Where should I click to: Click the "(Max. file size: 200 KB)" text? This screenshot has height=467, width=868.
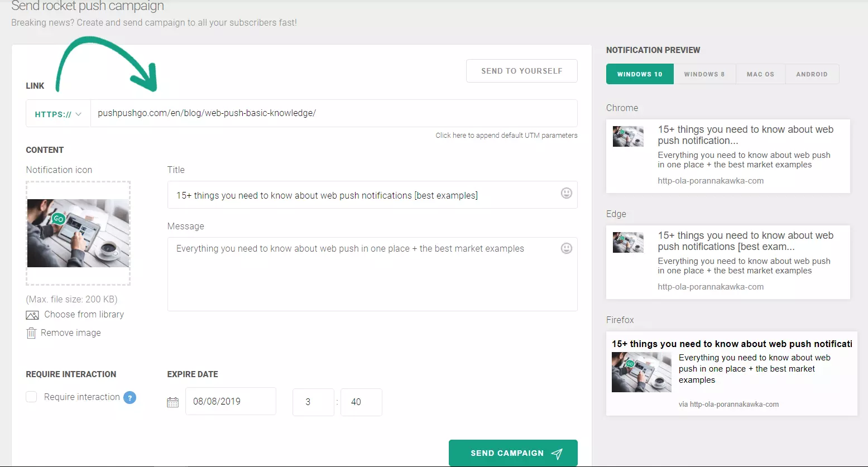coord(71,299)
